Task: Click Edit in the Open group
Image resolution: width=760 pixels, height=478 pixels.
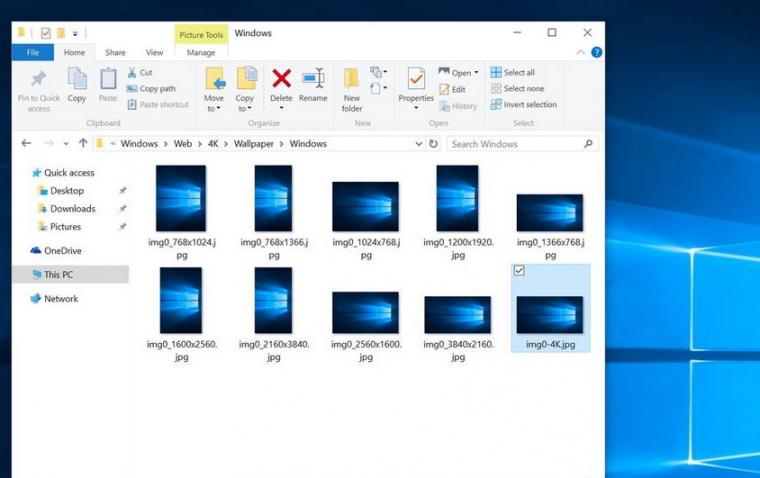Action: tap(452, 89)
